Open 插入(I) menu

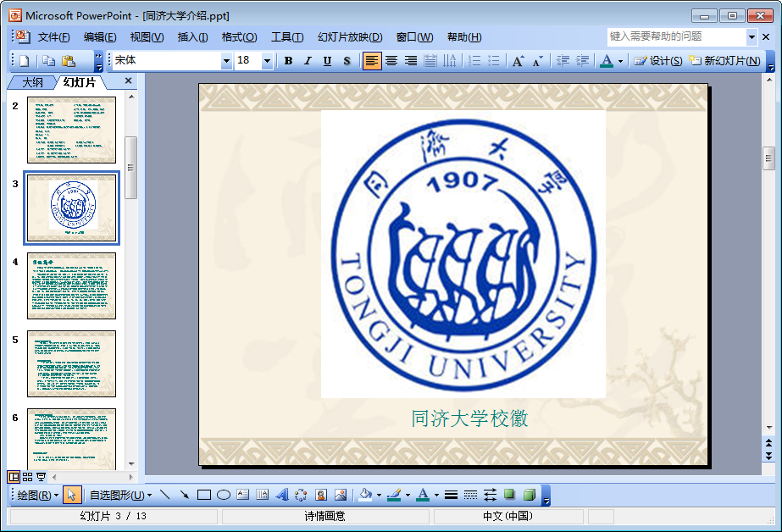point(192,37)
